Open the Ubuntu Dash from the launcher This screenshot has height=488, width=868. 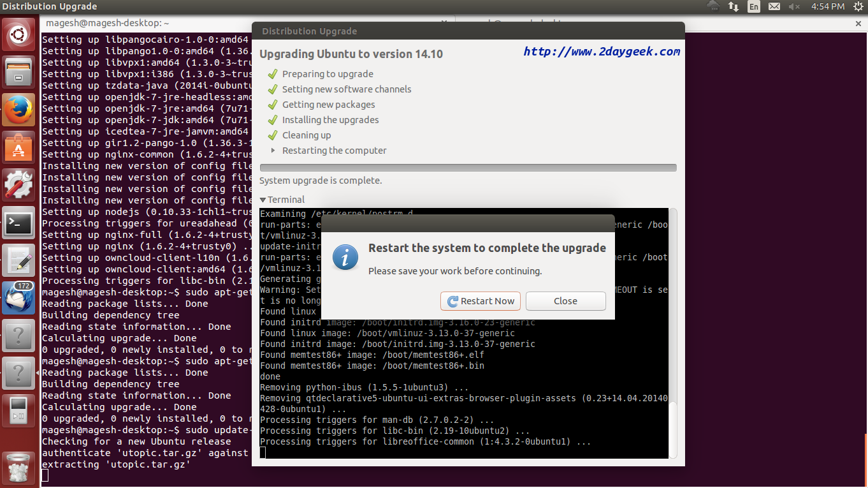19,35
